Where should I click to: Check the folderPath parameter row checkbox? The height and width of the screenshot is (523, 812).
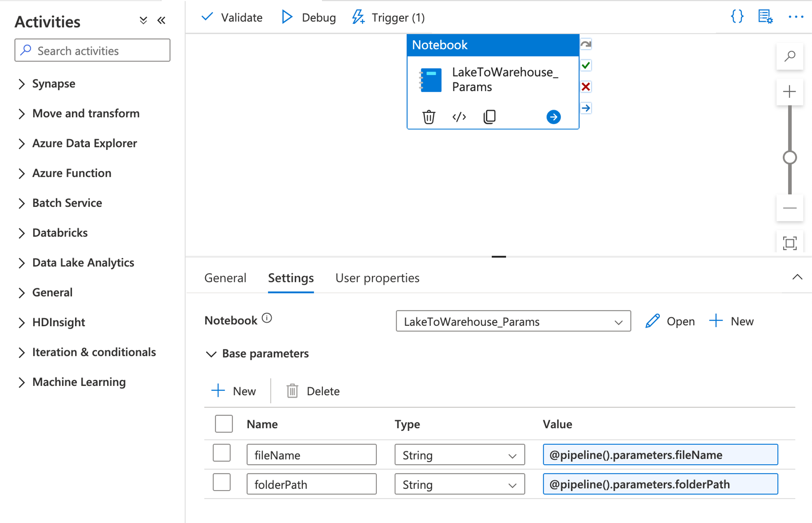point(222,482)
